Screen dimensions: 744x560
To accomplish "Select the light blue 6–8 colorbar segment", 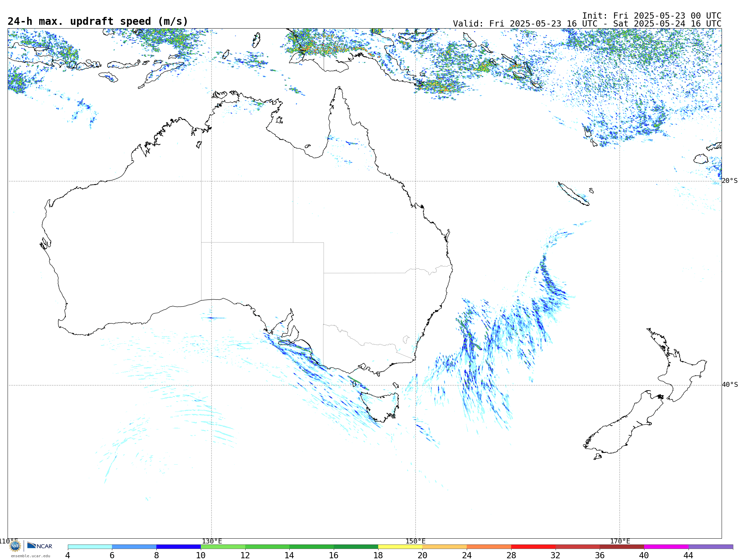I will [x=134, y=547].
